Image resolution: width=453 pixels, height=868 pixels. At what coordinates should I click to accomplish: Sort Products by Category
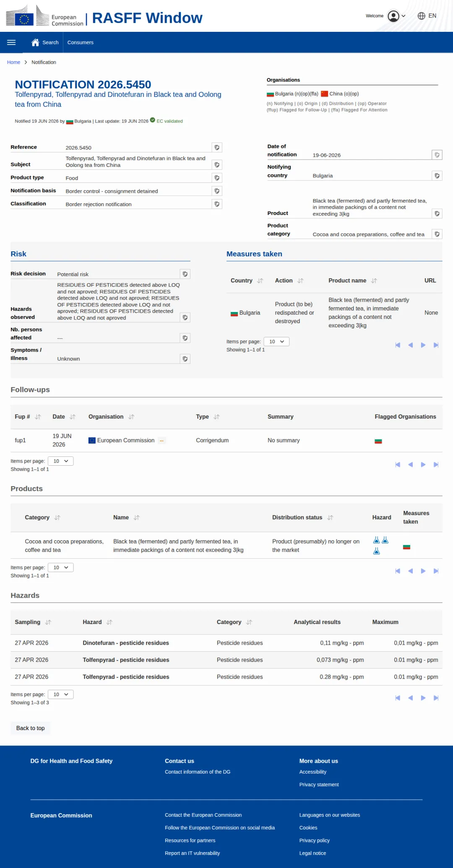click(57, 518)
